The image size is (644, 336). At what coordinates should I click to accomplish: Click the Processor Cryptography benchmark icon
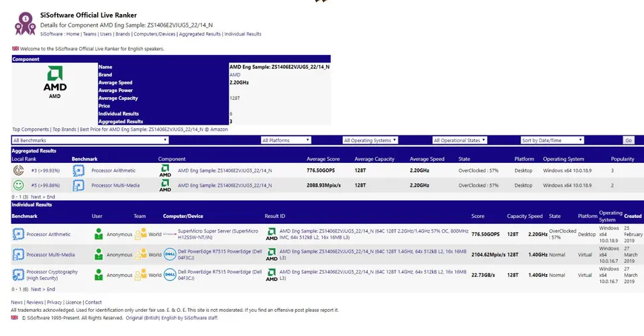click(x=18, y=275)
